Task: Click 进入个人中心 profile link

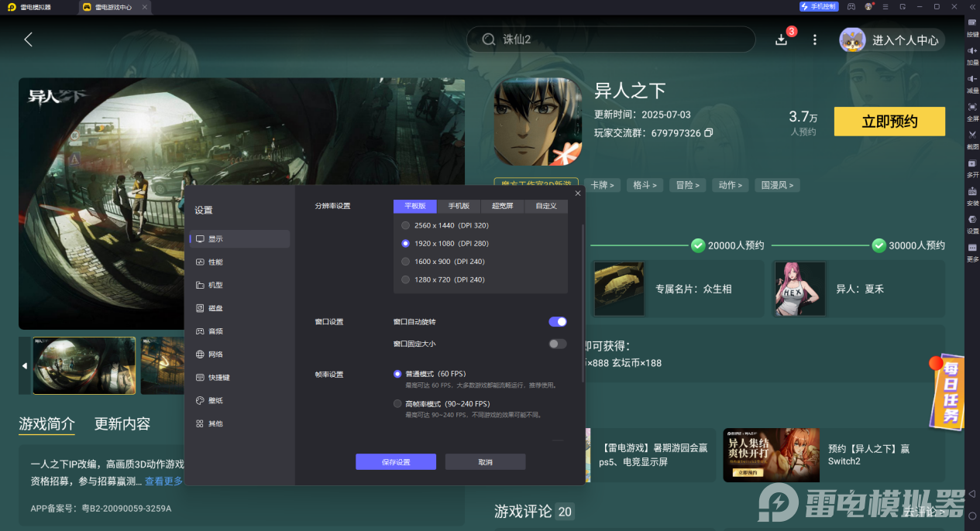Action: [905, 40]
